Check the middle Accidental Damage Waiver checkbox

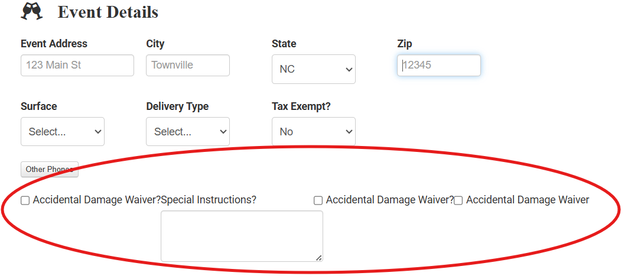(x=318, y=200)
